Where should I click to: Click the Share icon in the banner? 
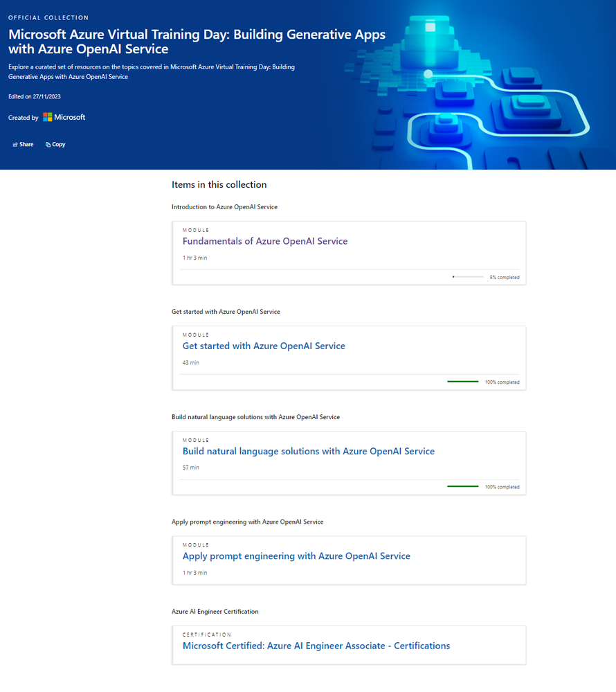15,145
